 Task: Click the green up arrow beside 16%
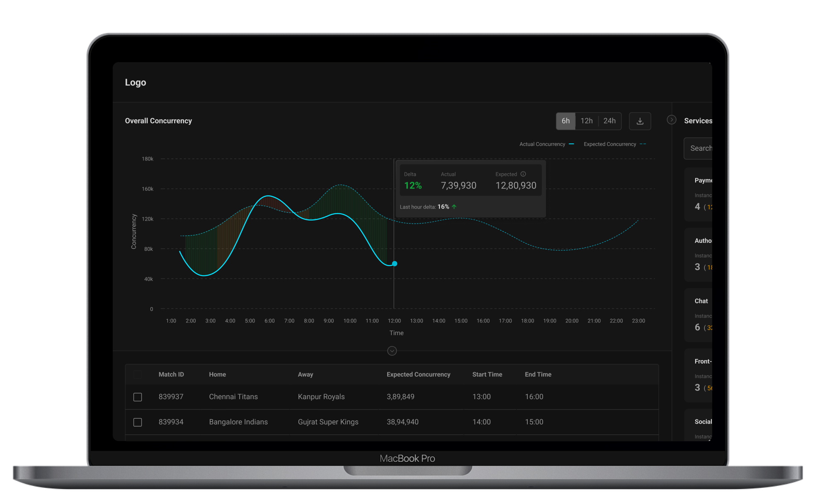[454, 206]
